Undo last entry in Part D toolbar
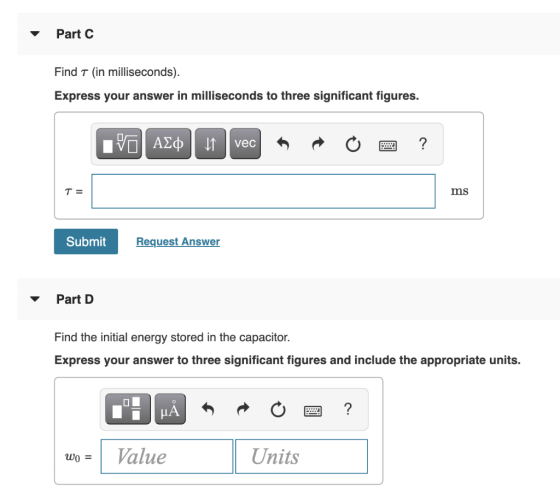The height and width of the screenshot is (494, 560). [x=208, y=409]
